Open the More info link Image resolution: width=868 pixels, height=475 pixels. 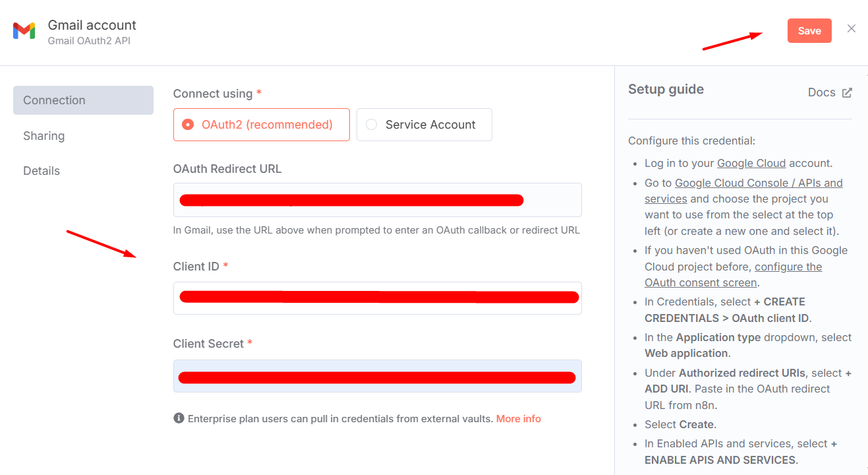click(519, 419)
